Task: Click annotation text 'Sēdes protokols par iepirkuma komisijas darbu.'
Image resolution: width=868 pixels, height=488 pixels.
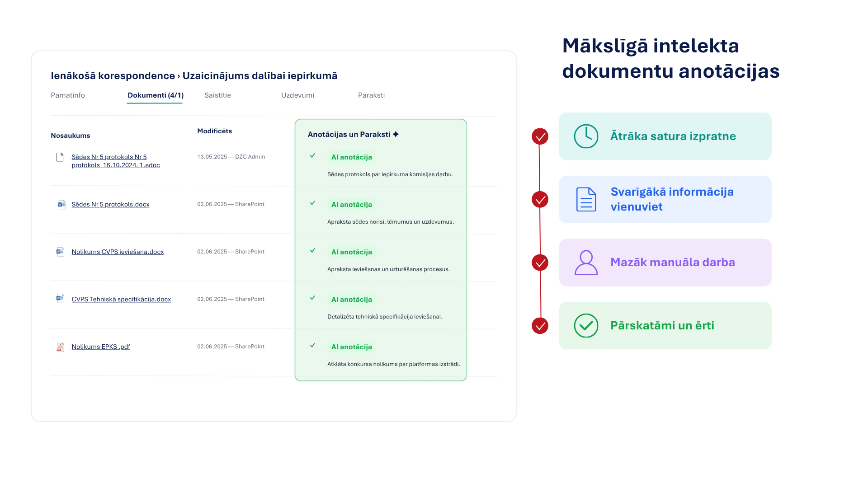Action: 390,174
